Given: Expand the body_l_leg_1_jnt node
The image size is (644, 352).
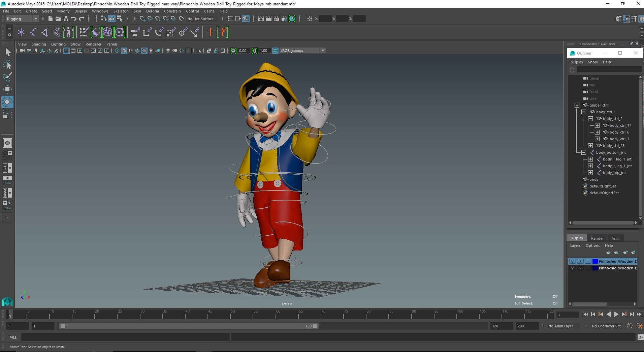Looking at the screenshot, I should tap(590, 159).
